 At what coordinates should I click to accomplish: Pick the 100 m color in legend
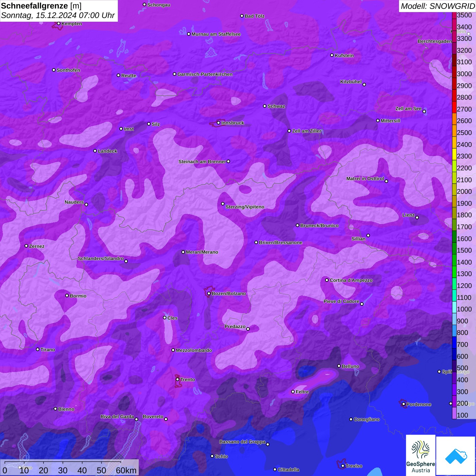(x=454, y=415)
